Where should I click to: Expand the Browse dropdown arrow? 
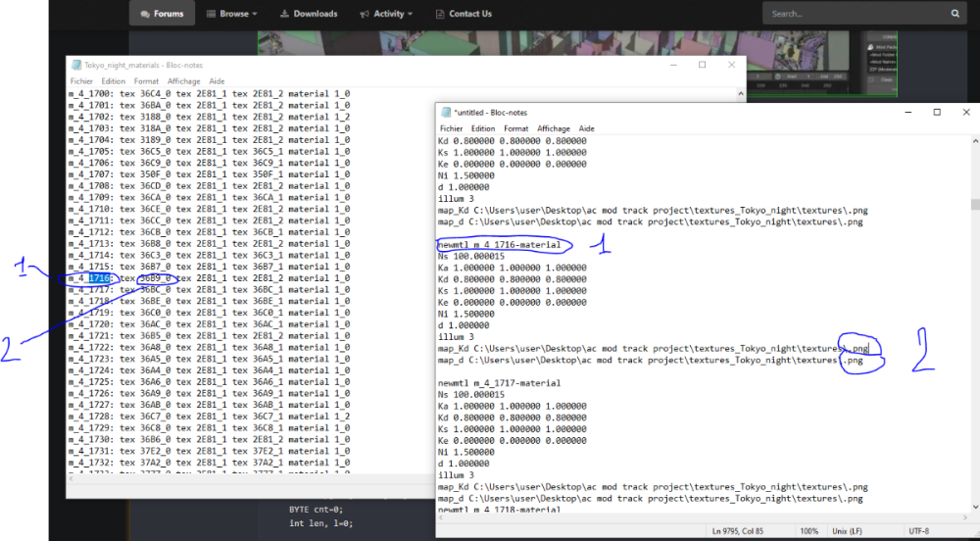255,15
